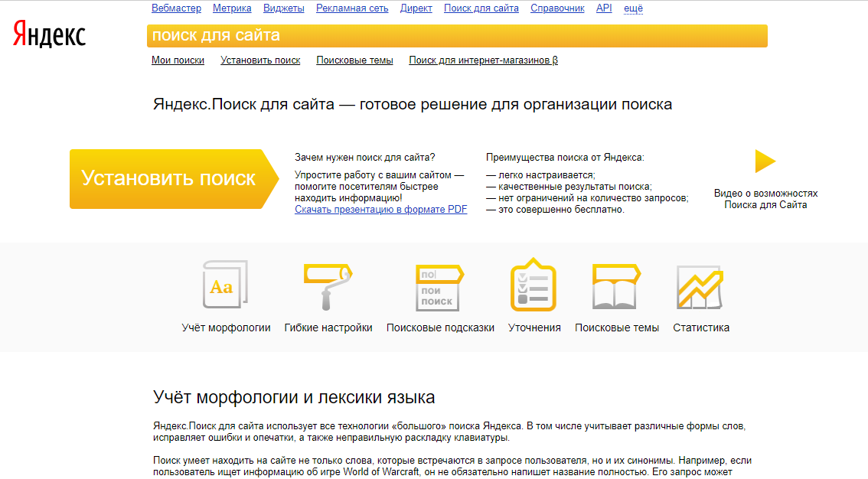Open the API link
The image size is (868, 479).
604,8
